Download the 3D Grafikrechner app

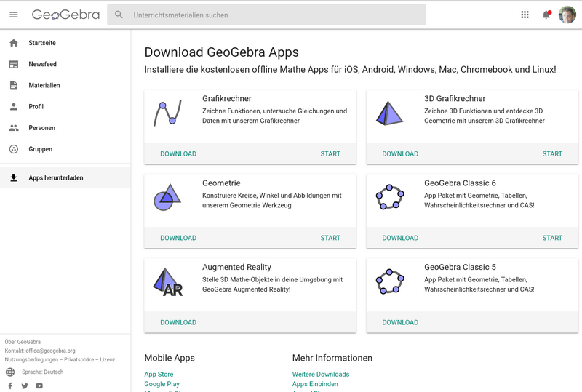[400, 153]
